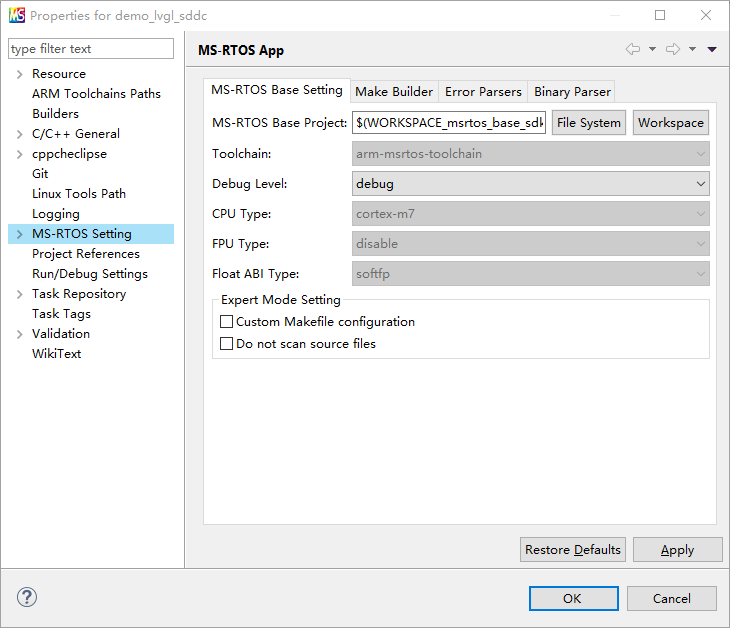Expand the Task Repository node

(19, 294)
